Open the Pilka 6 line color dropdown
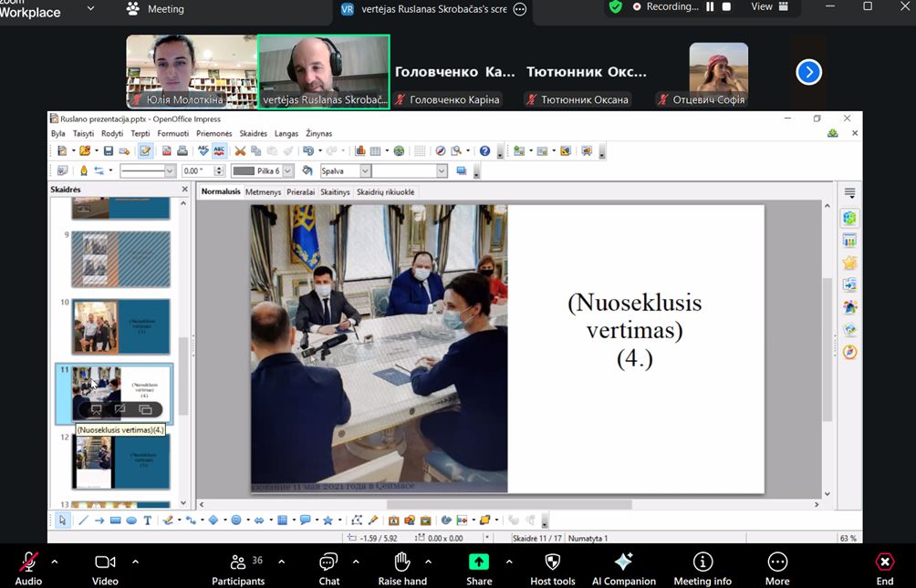Viewport: 916px width, 588px height. pyautogui.click(x=287, y=170)
